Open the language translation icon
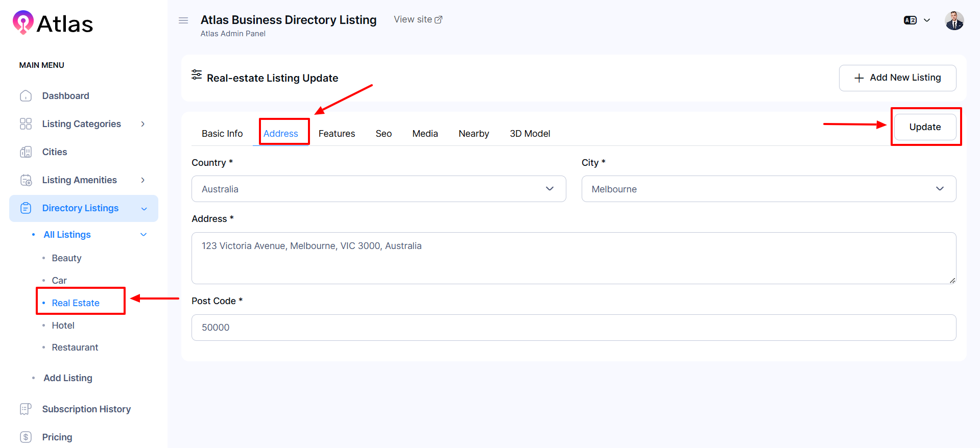 click(x=910, y=20)
